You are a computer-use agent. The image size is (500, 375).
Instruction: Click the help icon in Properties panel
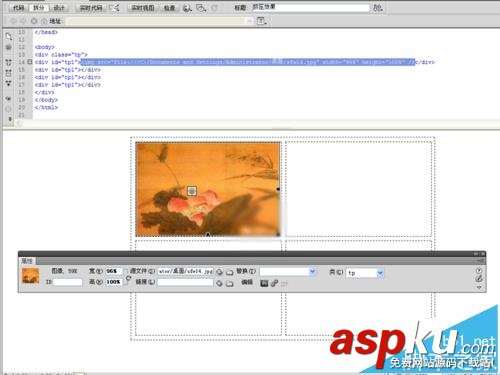(479, 271)
